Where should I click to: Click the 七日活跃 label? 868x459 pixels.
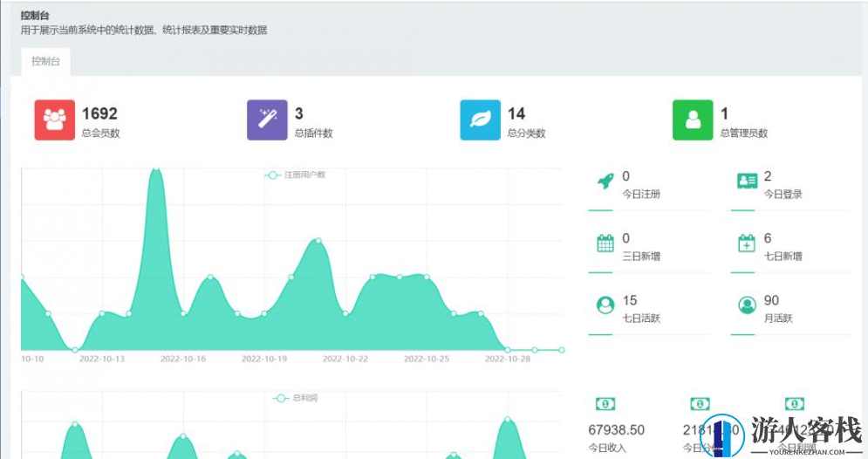click(641, 318)
